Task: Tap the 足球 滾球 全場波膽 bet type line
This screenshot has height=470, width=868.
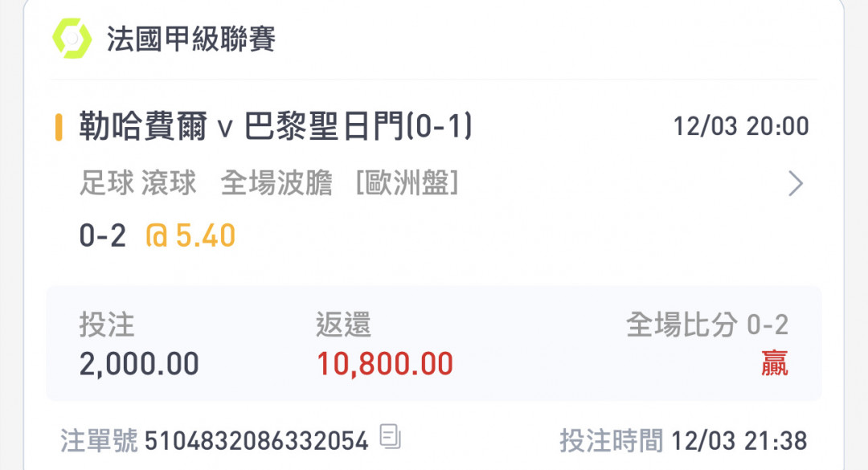Action: coord(268,185)
